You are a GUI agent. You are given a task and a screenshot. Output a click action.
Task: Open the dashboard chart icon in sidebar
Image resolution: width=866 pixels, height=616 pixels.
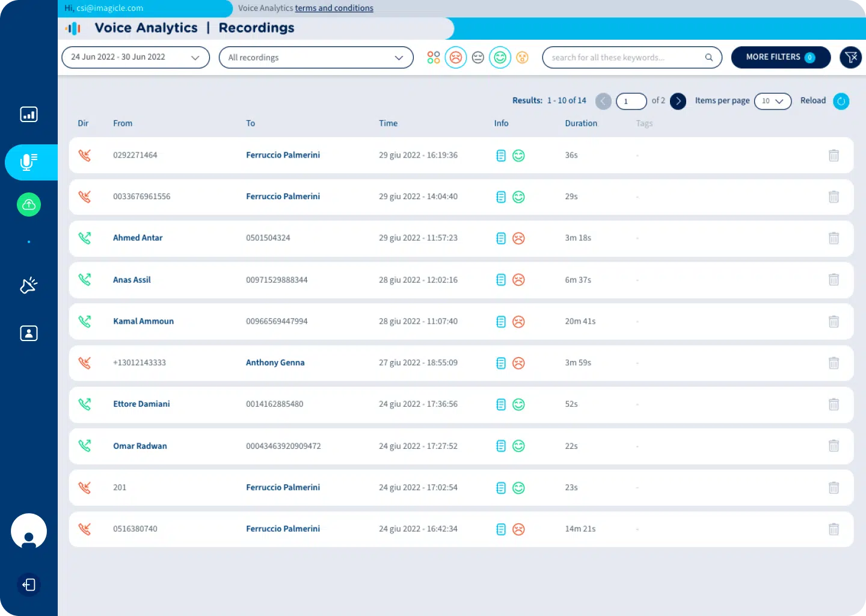tap(29, 114)
